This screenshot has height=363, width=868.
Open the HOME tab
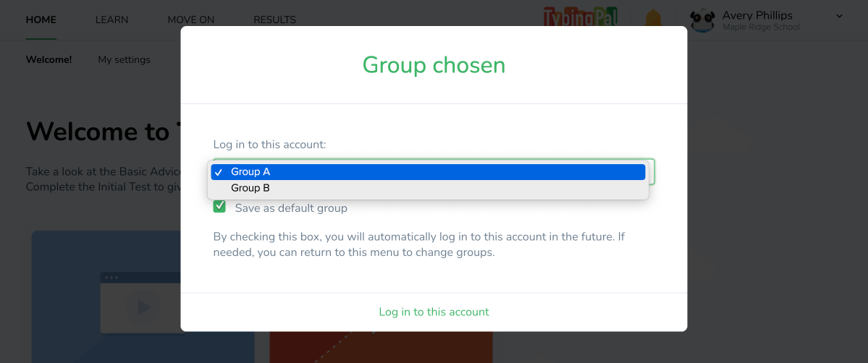click(41, 20)
